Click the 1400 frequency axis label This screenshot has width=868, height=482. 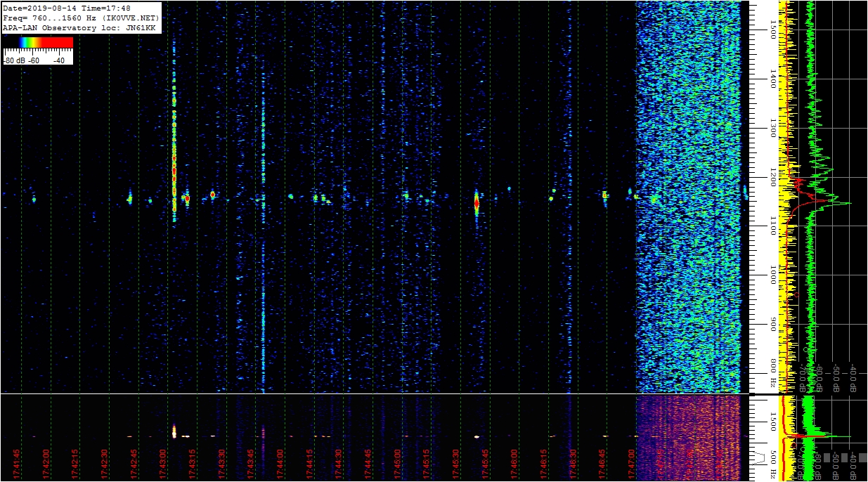772,78
